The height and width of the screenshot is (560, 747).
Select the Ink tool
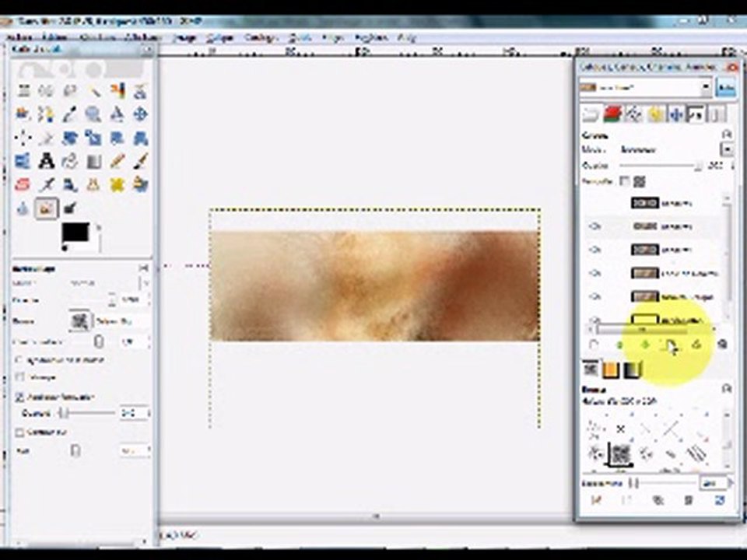pyautogui.click(x=70, y=185)
